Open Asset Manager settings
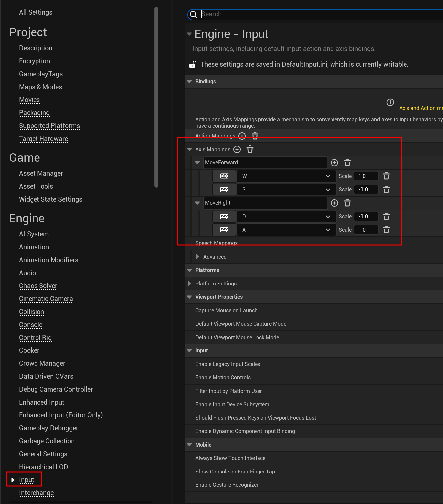 point(41,173)
